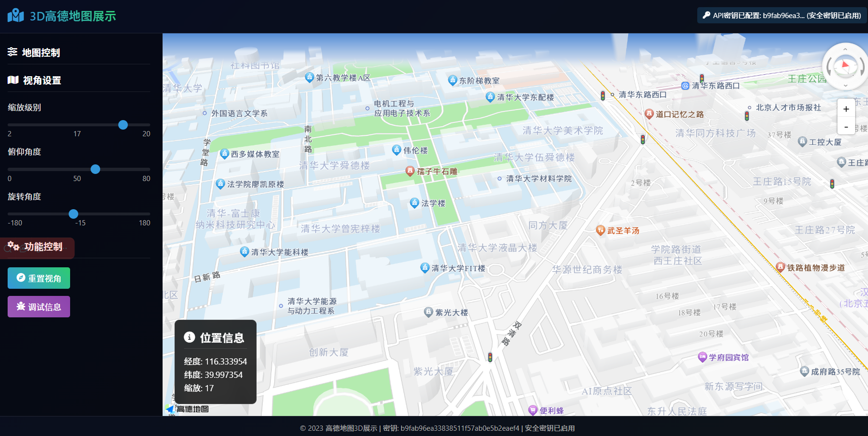Select the 道口记忆之路 landmark marker

coord(649,113)
